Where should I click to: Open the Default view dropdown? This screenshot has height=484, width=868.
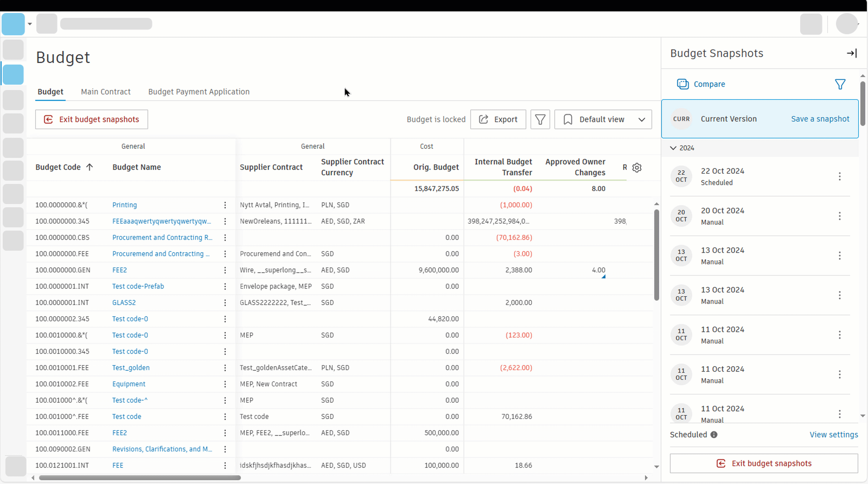pos(603,119)
